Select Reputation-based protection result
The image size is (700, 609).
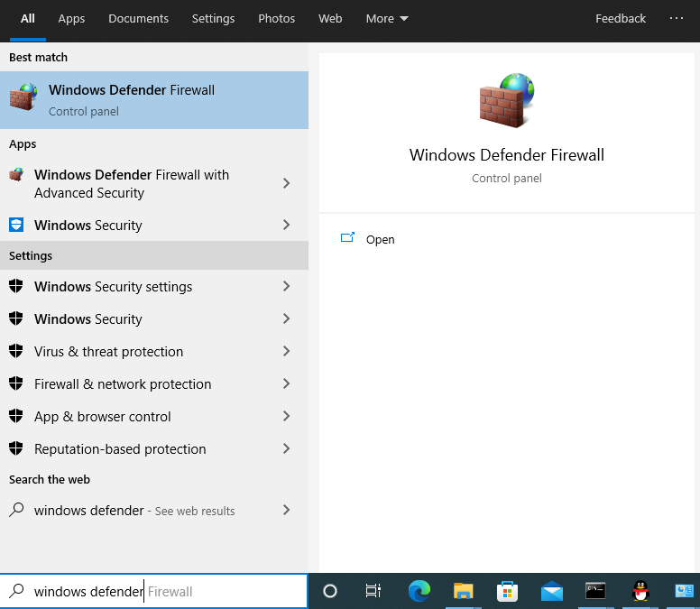click(x=154, y=448)
